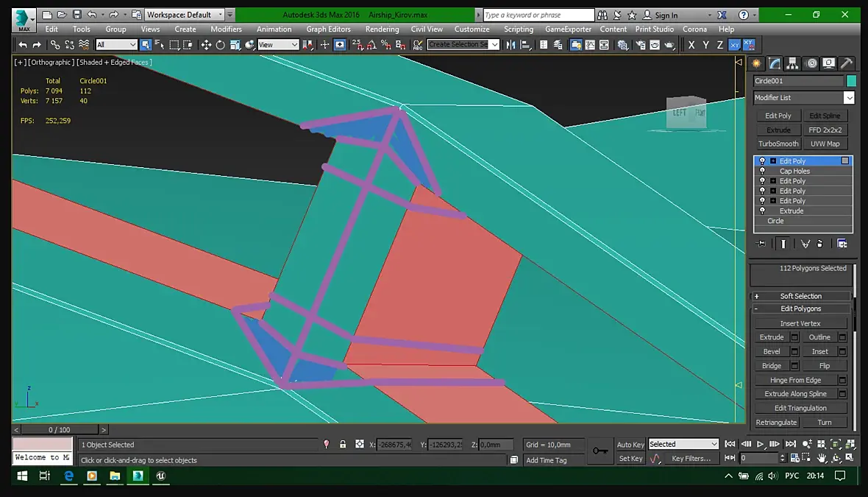Click the keyword search field
868x497 pixels.
538,15
